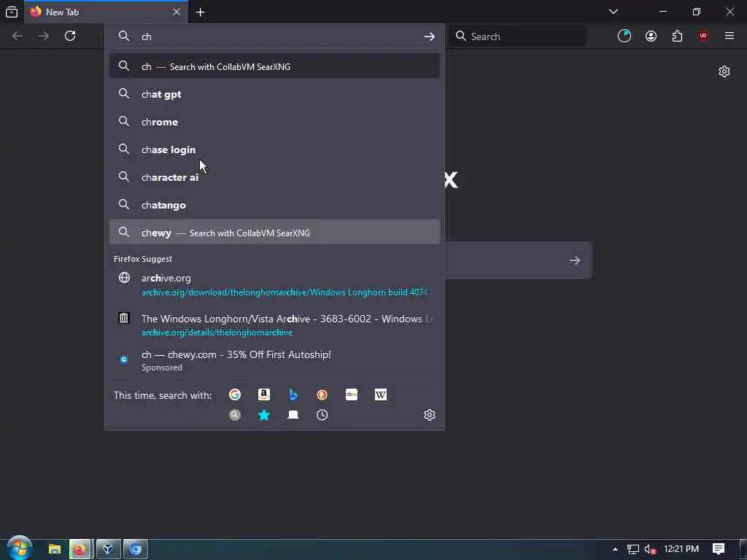The height and width of the screenshot is (560, 747).
Task: Choose the 'chatango' suggestion
Action: click(x=274, y=205)
